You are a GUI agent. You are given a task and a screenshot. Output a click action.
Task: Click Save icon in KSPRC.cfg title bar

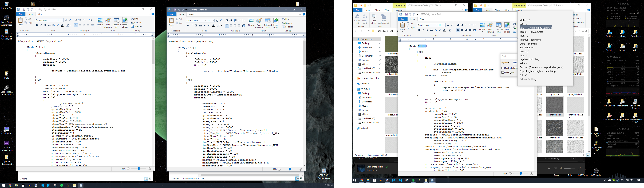[406, 14]
